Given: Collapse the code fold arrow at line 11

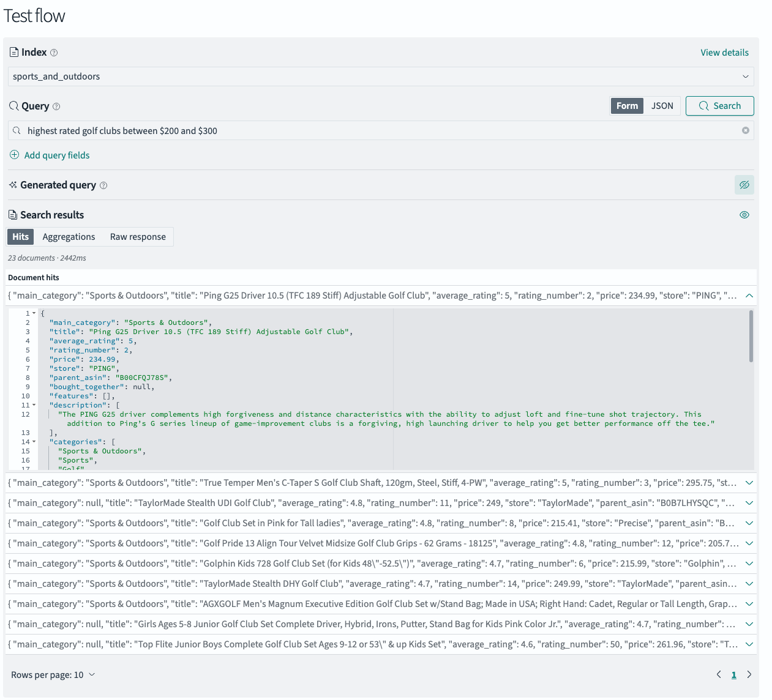Looking at the screenshot, I should 34,405.
